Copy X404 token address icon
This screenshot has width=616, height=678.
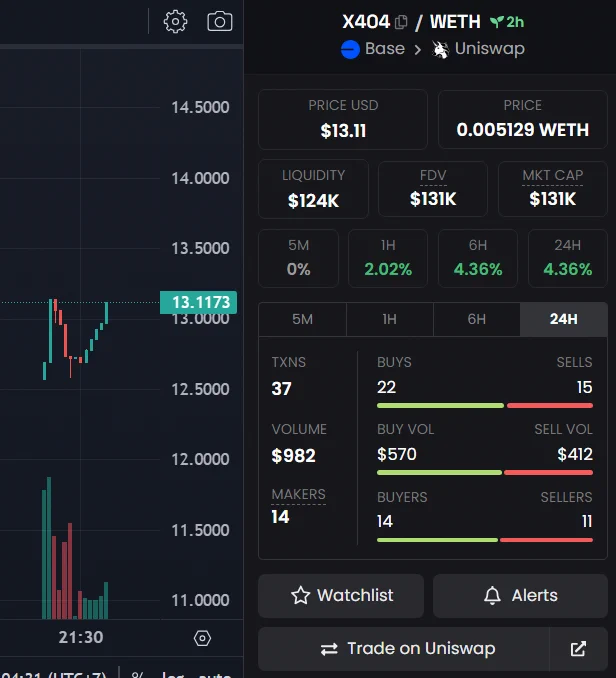tap(401, 22)
